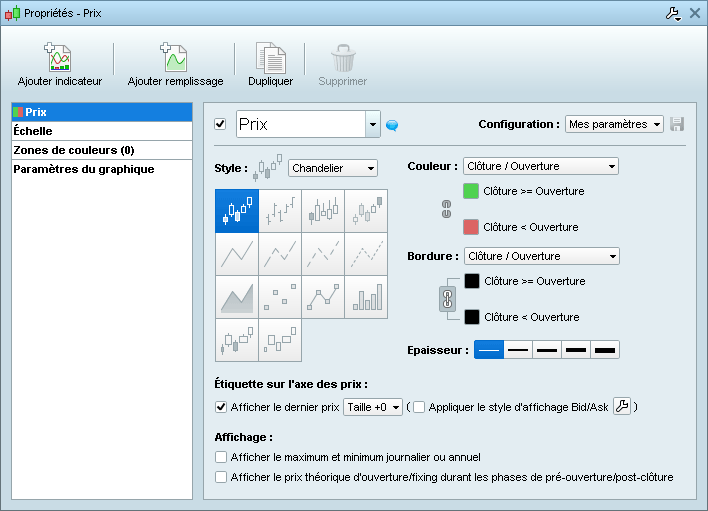708x511 pixels.
Task: Select the bar chart (OHLC) style icon
Action: [x=280, y=211]
